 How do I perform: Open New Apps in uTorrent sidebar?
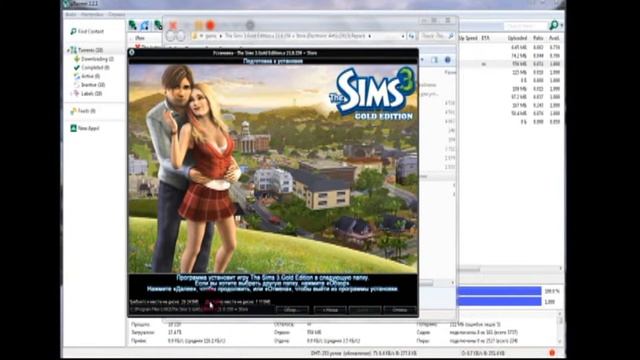[x=84, y=128]
